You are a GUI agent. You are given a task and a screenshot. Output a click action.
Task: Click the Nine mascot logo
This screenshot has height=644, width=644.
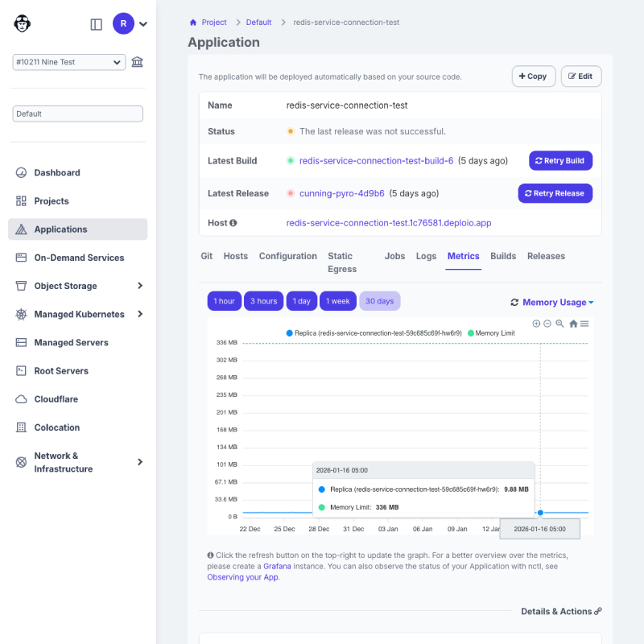23,23
